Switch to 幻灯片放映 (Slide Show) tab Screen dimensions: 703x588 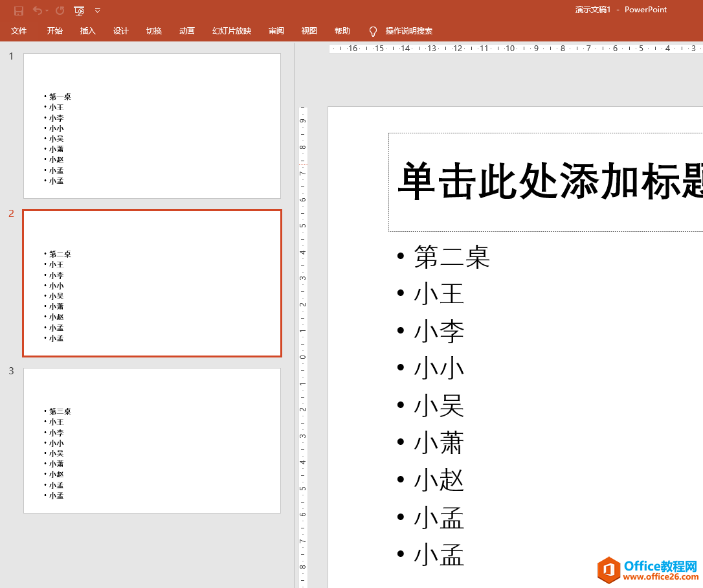[232, 31]
